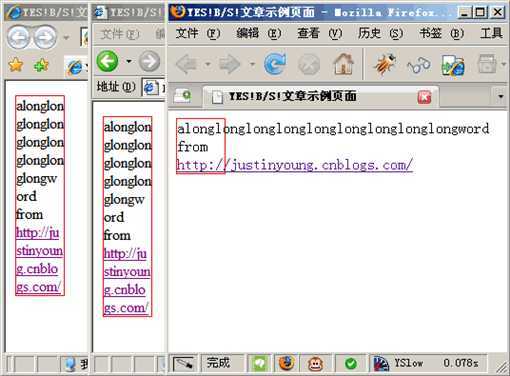
Task: Click the IE7 window Forward round button
Action: coord(45,37)
